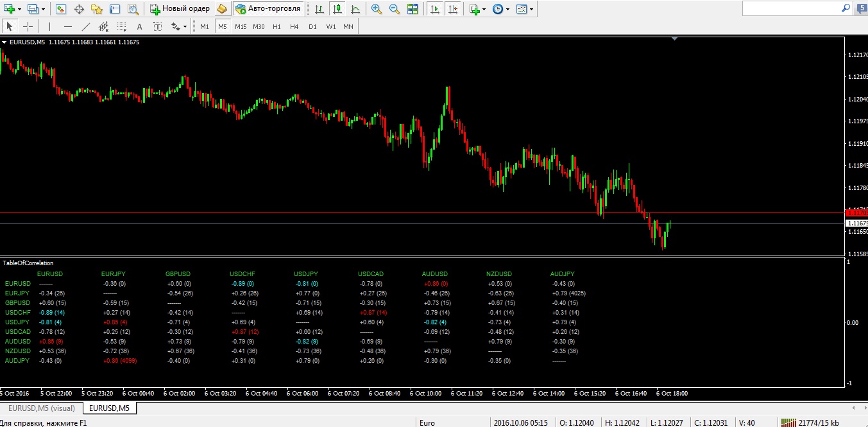Click the Новый ордер button
The image size is (868, 427).
coord(180,9)
